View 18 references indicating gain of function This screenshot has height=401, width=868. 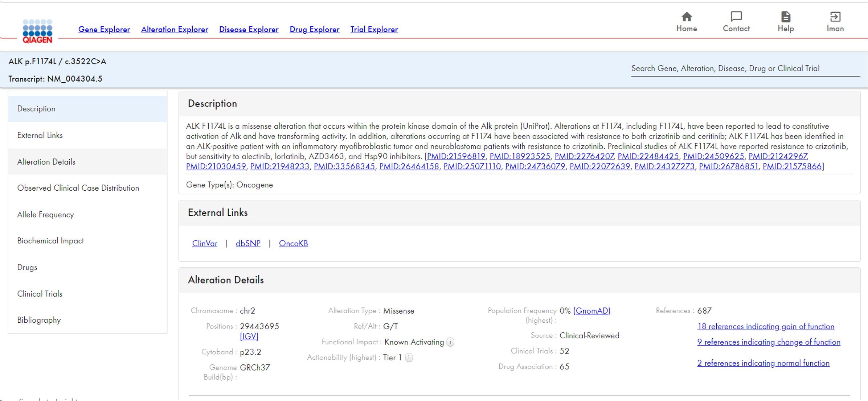766,327
